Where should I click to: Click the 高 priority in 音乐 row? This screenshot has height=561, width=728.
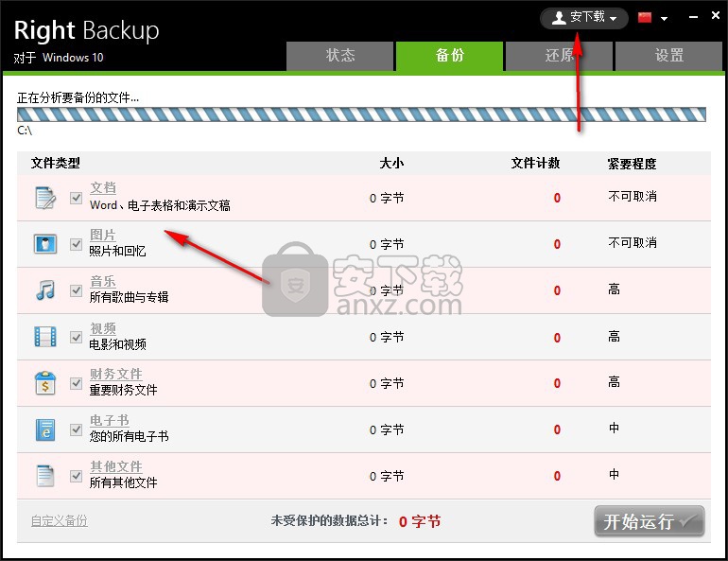click(614, 289)
